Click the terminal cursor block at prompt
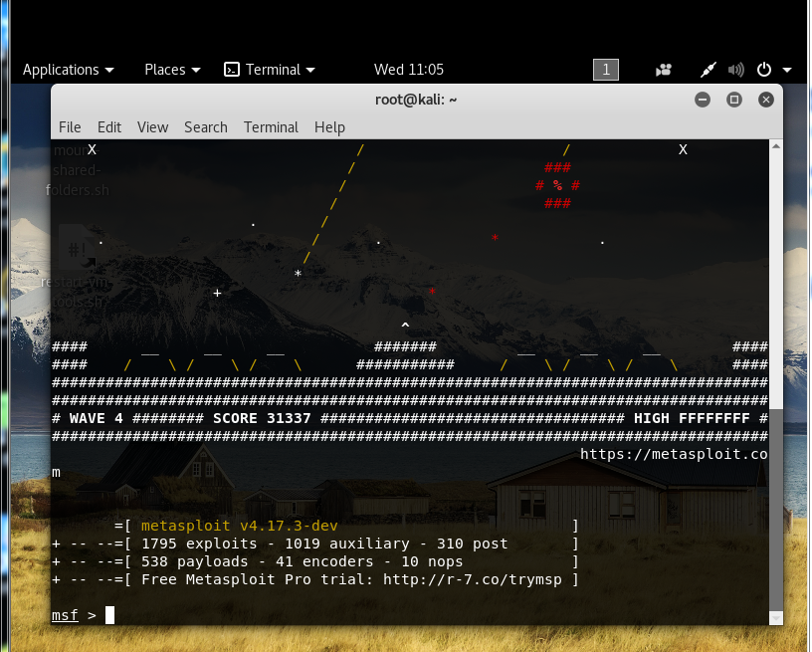Viewport: 812px width, 652px height. (x=109, y=615)
